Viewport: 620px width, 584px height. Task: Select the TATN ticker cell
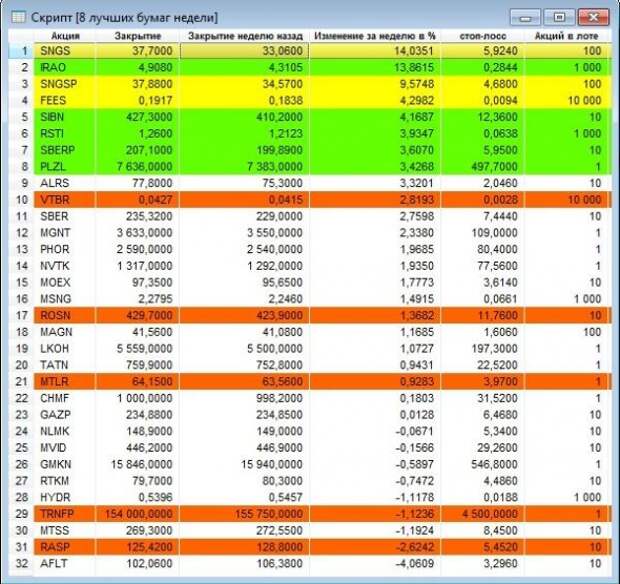65,365
